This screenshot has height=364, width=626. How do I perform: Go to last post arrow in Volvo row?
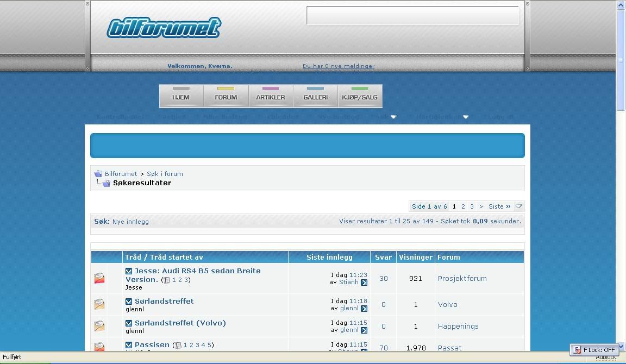[364, 309]
